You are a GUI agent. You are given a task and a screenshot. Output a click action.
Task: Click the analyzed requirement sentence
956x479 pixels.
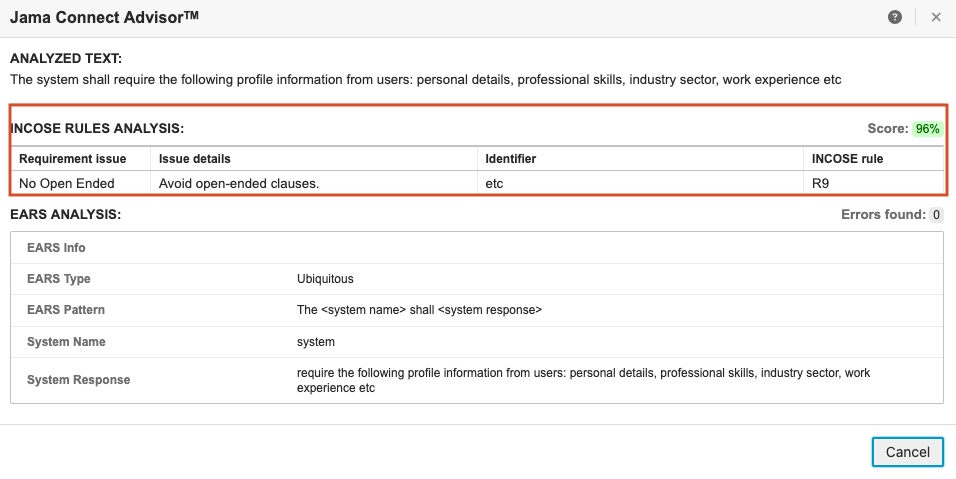[425, 80]
